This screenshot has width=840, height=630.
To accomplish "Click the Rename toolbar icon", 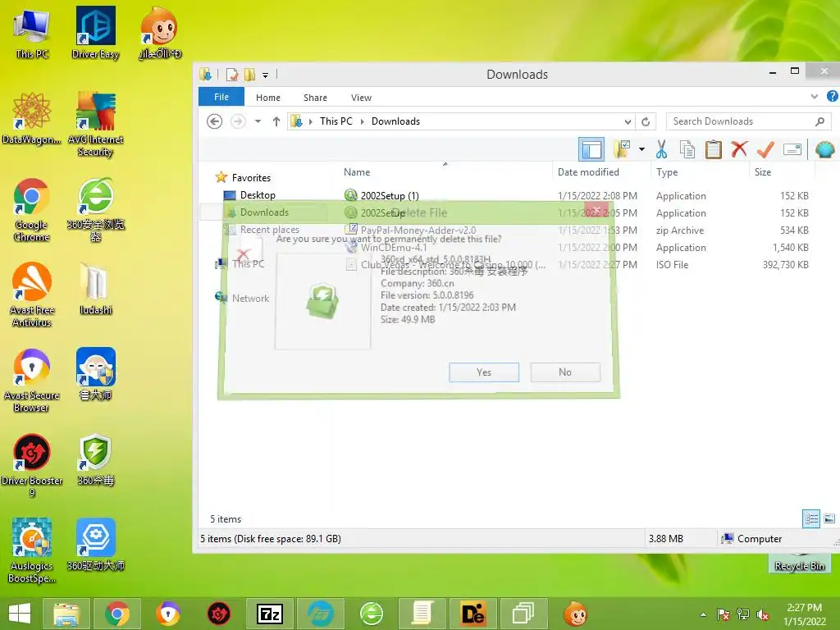I will [792, 149].
